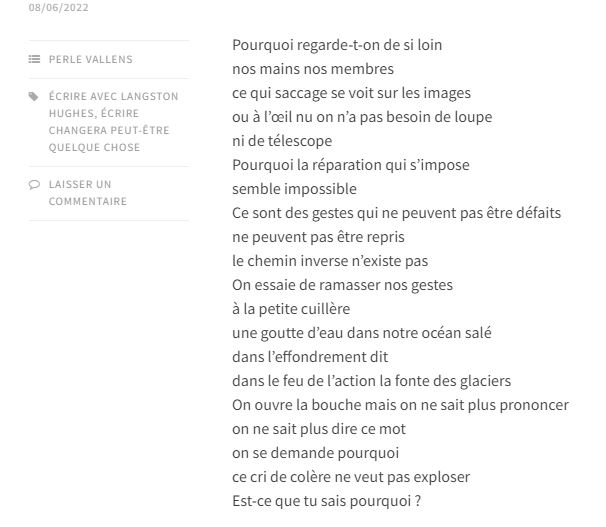The image size is (606, 527).
Task: Click the line 'dans l'effondrement dit'
Action: [x=310, y=357]
